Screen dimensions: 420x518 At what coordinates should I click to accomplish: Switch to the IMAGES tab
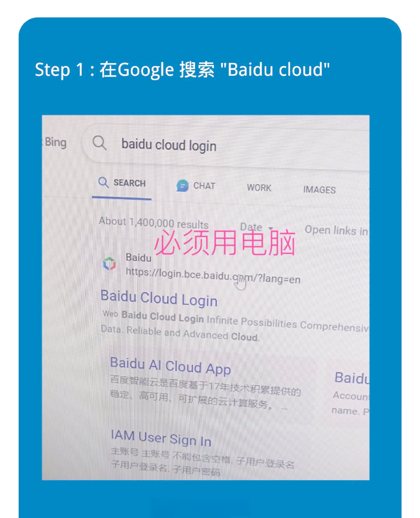(319, 189)
